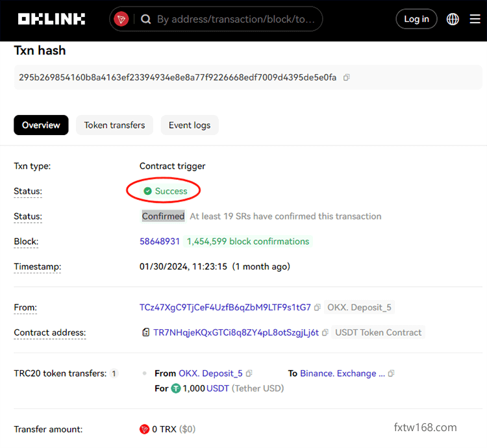Copy the OKX Deposit_5 transfer sender
This screenshot has height=448, width=487.
point(249,374)
